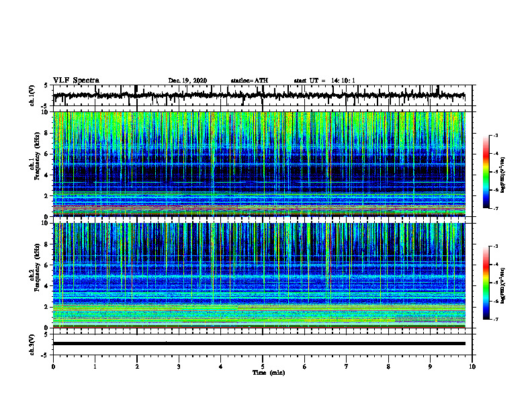
Task: Click the "-7" label on ch.2 color scale
Action: point(496,319)
